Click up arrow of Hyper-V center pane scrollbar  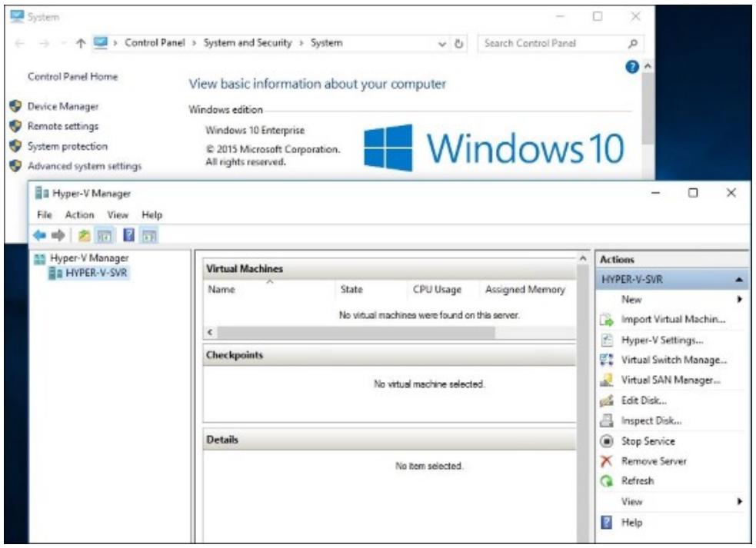tap(583, 259)
